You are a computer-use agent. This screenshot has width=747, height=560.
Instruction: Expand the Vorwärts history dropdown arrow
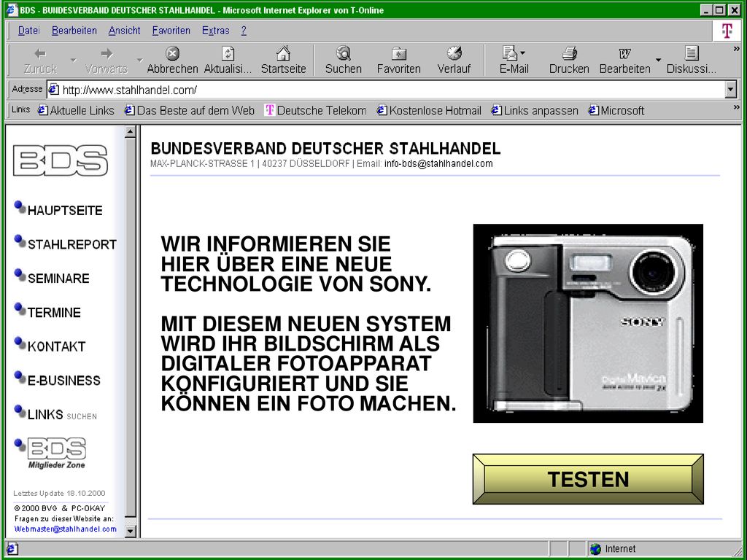tap(139, 60)
